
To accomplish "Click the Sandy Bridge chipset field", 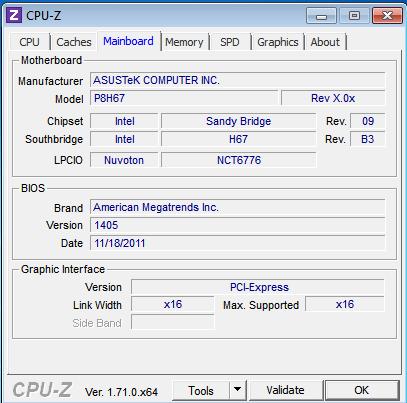I will (238, 121).
